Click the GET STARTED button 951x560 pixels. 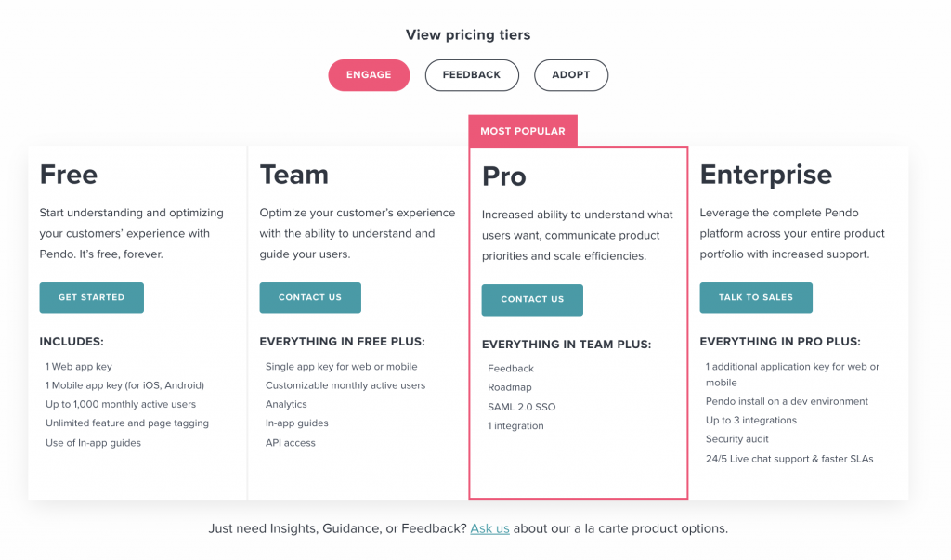coord(91,297)
